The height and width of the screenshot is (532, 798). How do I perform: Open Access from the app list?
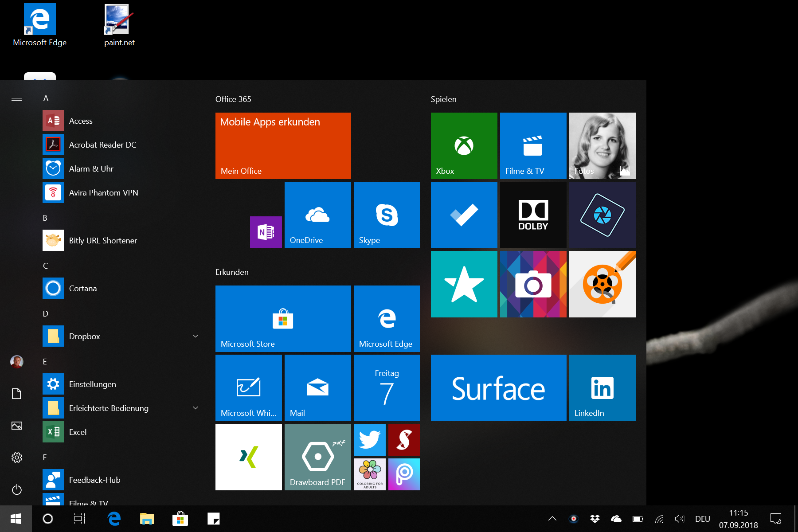pos(121,121)
